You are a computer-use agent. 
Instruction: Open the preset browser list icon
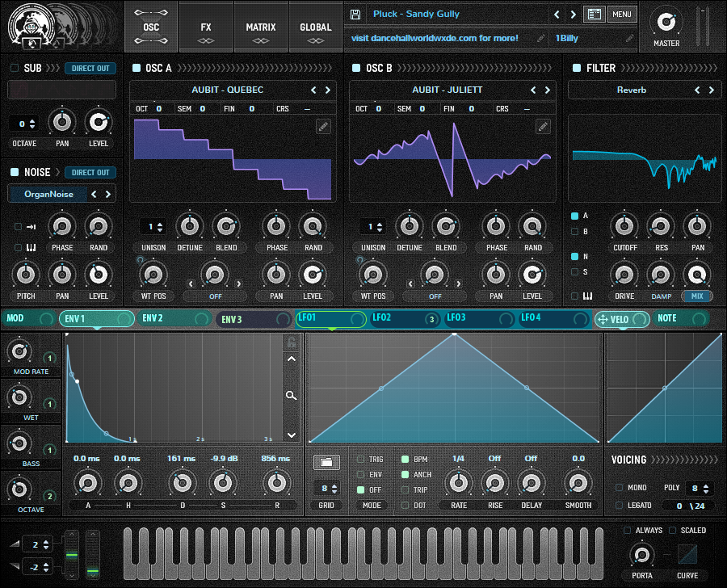(x=595, y=15)
